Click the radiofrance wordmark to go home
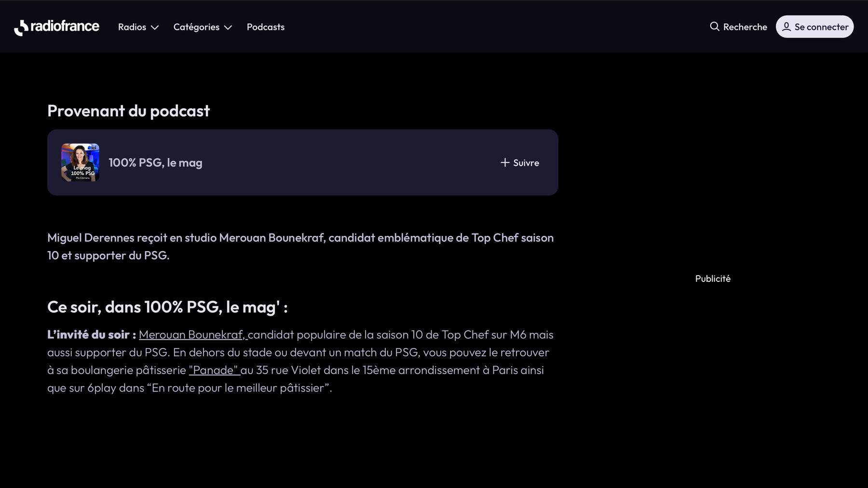Viewport: 868px width, 488px height. 65,26
